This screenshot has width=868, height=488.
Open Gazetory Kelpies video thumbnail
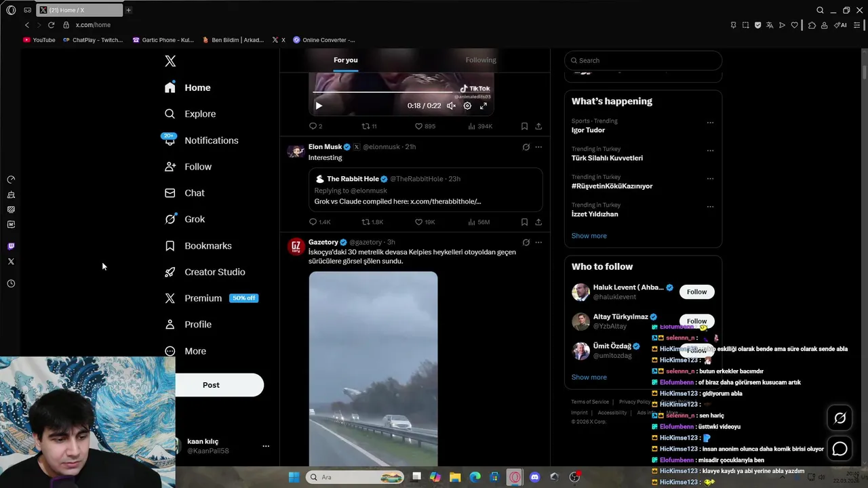point(373,369)
